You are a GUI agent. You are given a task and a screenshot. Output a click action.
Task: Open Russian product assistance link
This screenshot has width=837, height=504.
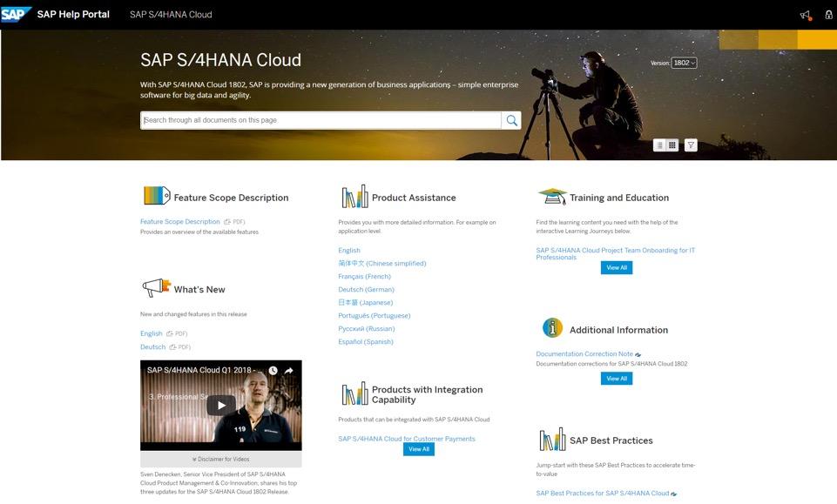coord(367,329)
